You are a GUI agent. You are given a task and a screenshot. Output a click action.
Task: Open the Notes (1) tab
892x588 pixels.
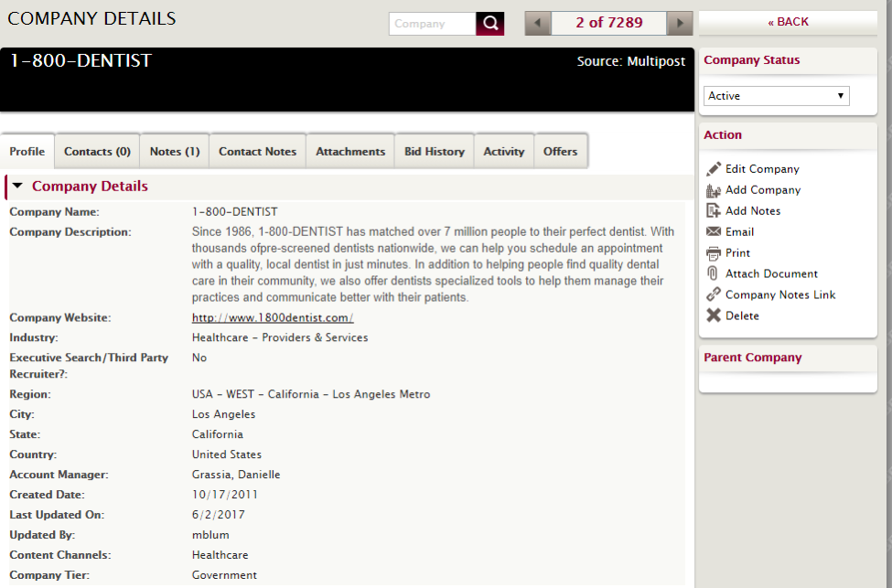(175, 151)
